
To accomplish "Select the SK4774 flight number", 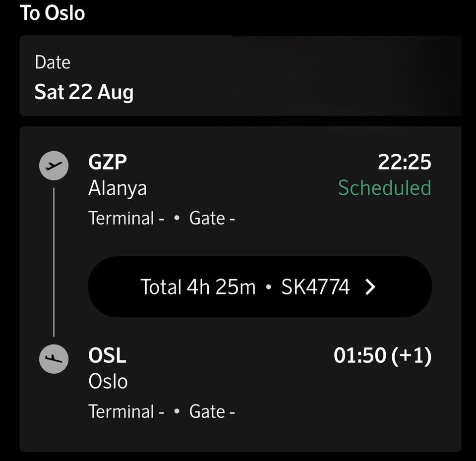I will pos(315,287).
